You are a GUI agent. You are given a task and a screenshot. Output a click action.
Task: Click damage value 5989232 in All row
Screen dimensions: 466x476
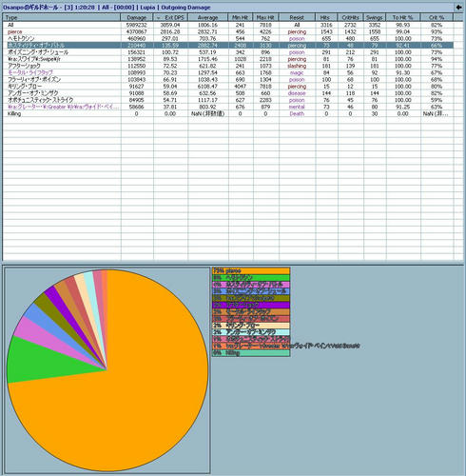coord(136,25)
